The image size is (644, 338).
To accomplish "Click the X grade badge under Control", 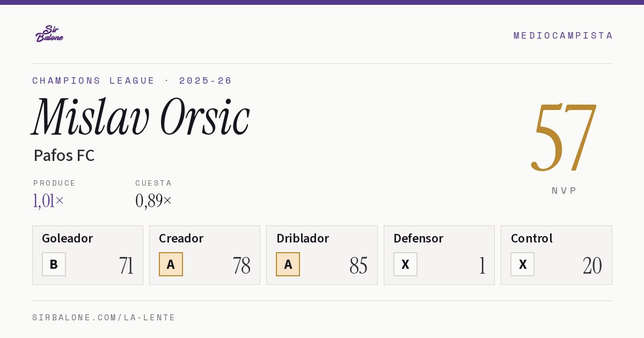I will (522, 264).
